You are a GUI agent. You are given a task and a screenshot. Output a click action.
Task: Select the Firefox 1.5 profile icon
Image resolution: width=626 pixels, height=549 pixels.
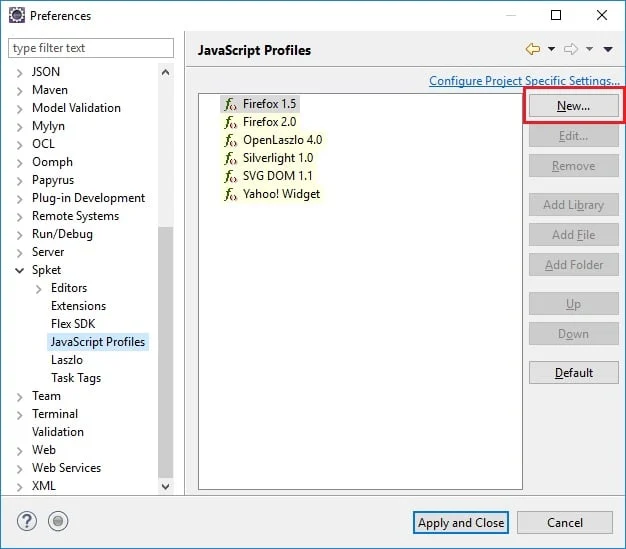pos(230,104)
